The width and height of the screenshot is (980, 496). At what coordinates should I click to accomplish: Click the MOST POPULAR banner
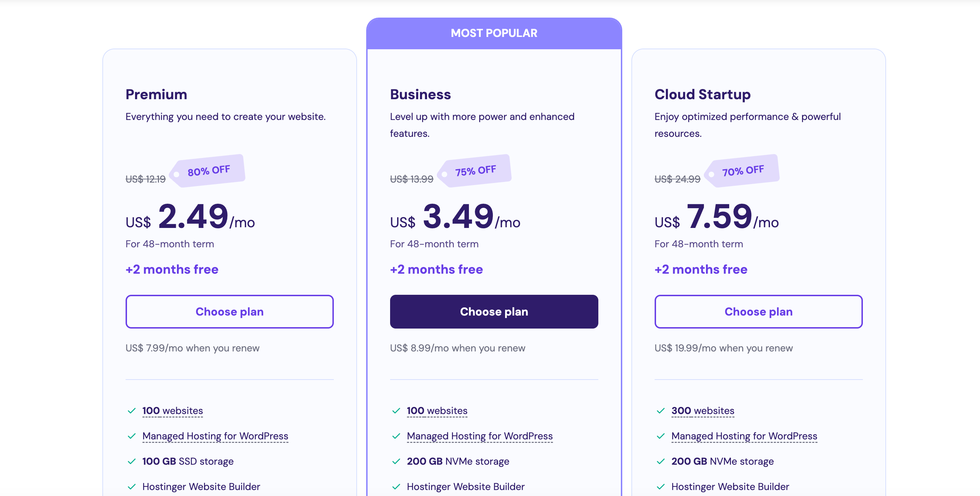(494, 33)
